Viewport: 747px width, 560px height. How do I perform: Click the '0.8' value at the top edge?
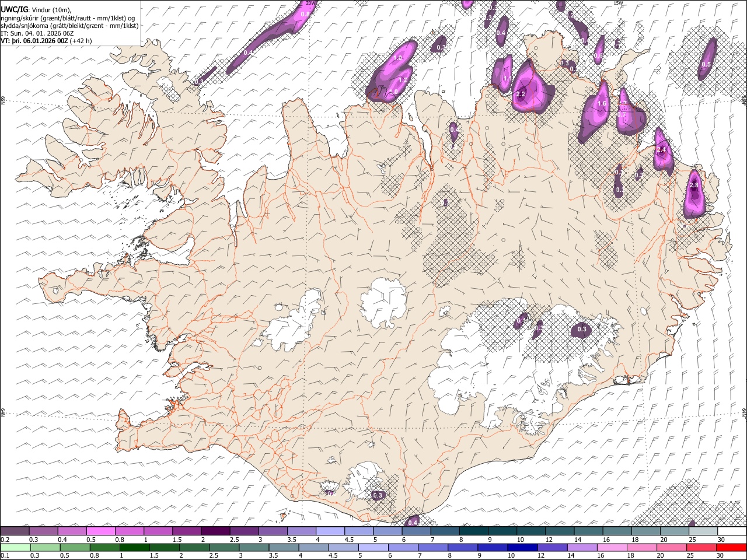click(x=305, y=13)
